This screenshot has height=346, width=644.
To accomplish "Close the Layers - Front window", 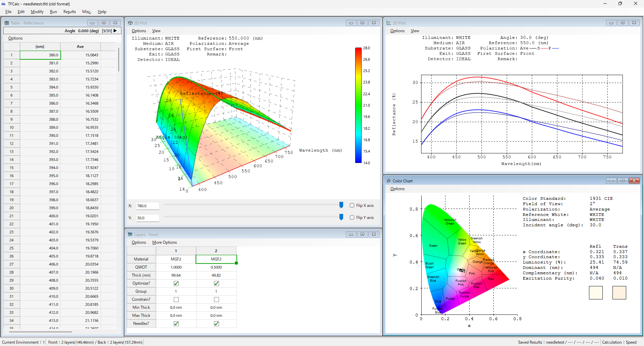I will point(374,234).
